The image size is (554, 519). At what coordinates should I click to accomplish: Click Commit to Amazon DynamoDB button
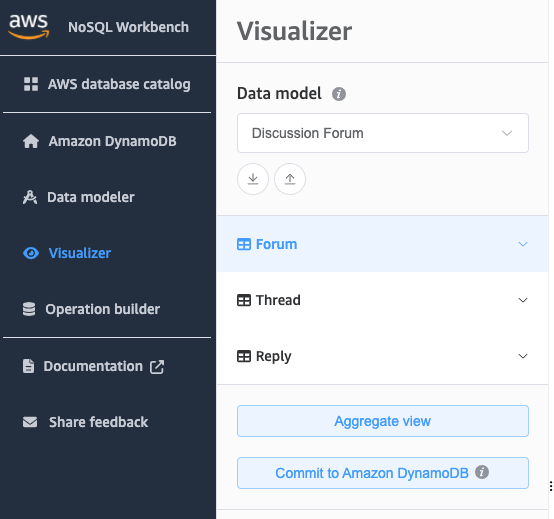tap(383, 473)
